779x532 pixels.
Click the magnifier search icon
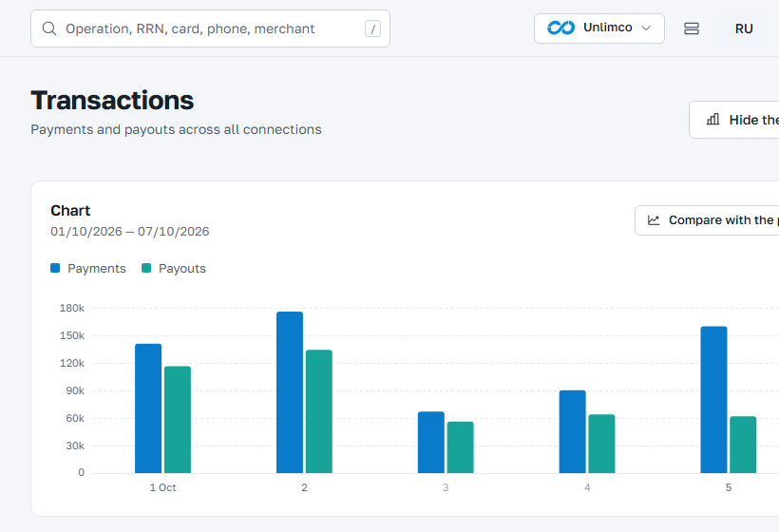(x=49, y=28)
